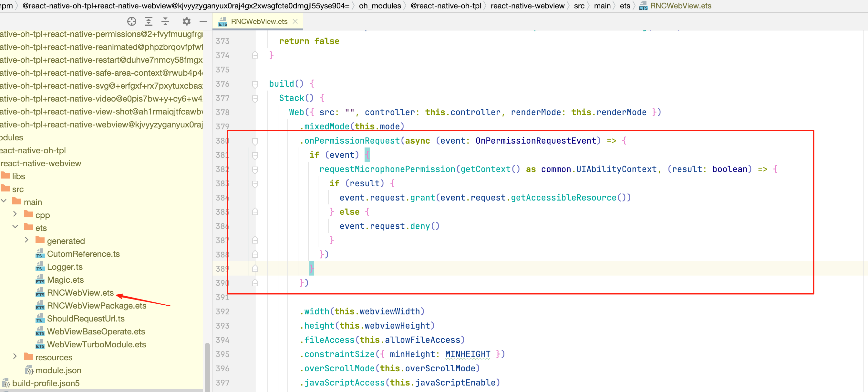Click the Collapse All toolbar icon
Viewport: 868px width, 392px height.
[x=165, y=22]
